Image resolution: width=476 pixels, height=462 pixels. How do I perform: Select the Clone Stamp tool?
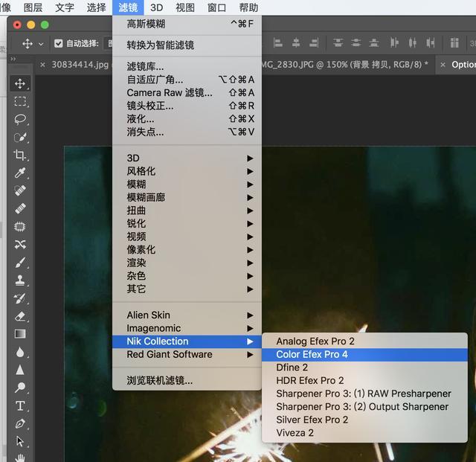coord(20,280)
